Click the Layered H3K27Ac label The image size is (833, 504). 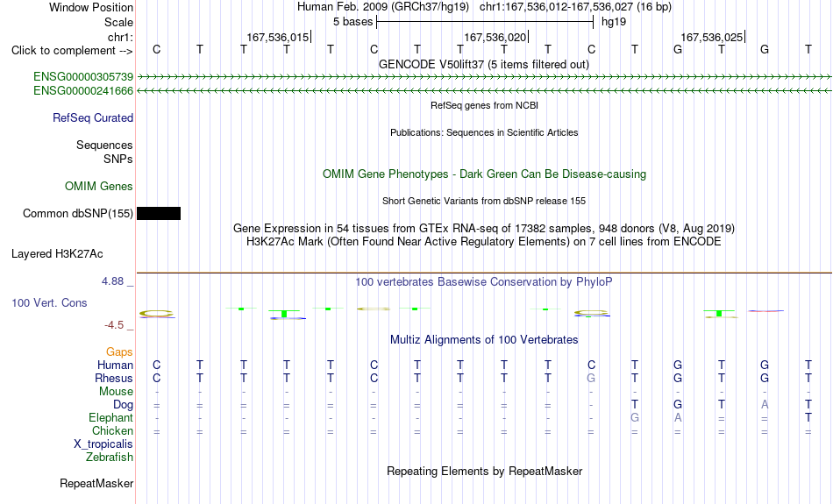(x=57, y=254)
